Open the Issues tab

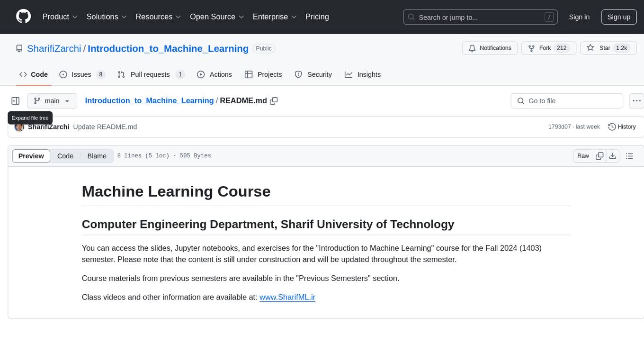(82, 74)
